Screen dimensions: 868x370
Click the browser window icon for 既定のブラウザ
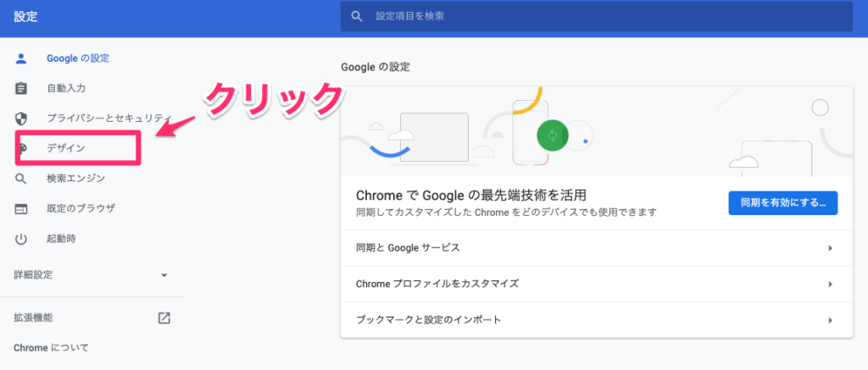tap(21, 208)
